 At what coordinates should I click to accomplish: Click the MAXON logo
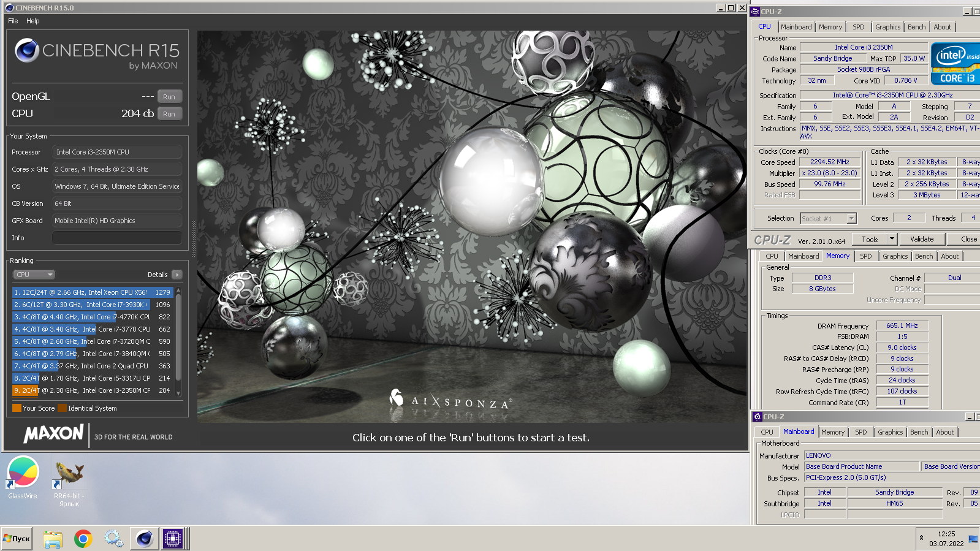pos(53,434)
